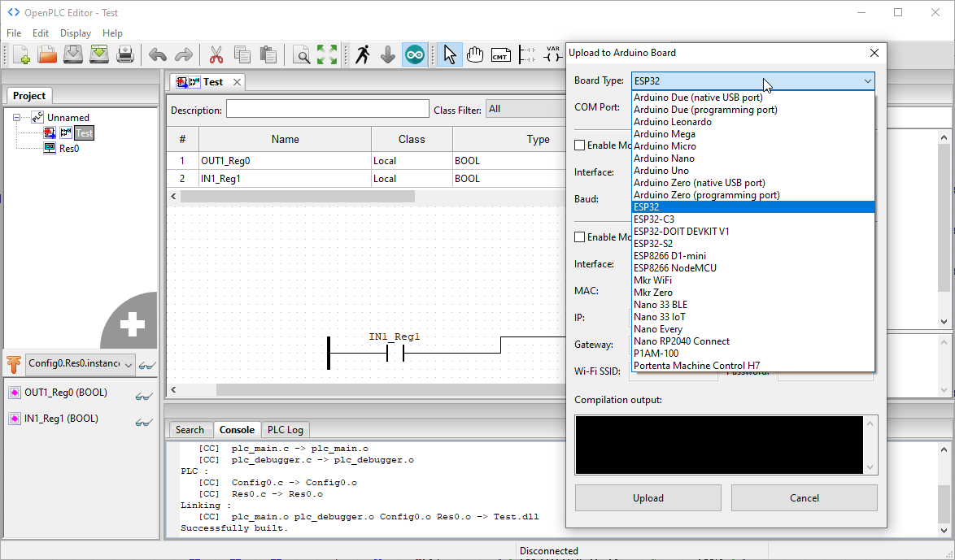Click the Class column header
This screenshot has width=955, height=560.
click(x=412, y=140)
